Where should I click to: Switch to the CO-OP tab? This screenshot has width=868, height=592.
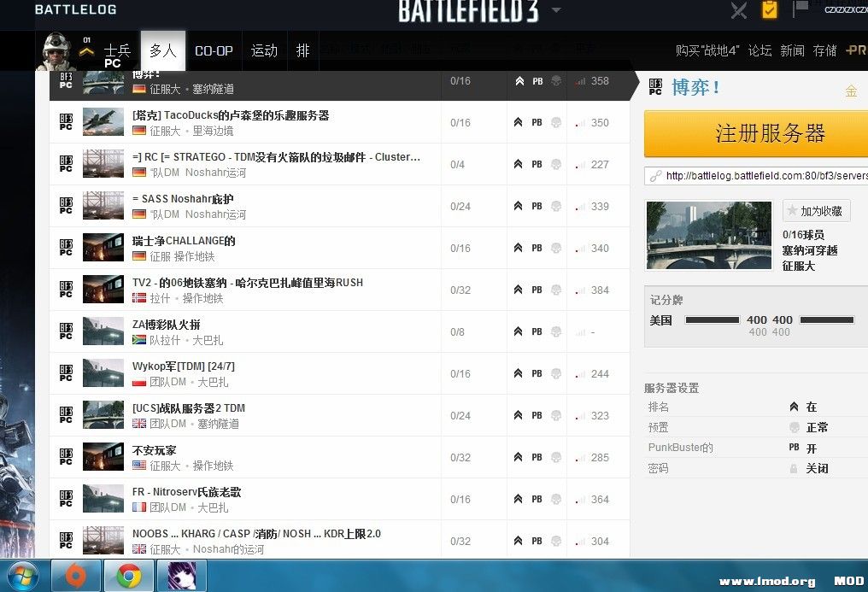(x=214, y=50)
